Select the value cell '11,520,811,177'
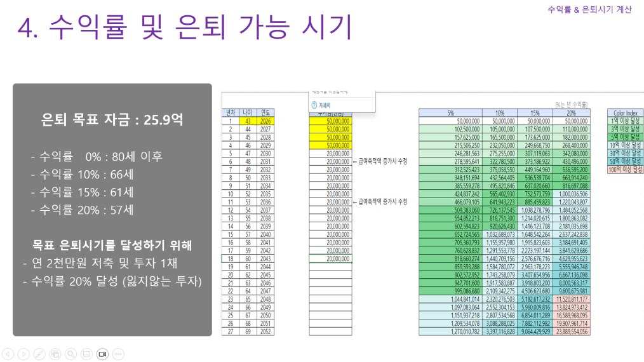644x362 pixels. (572, 300)
